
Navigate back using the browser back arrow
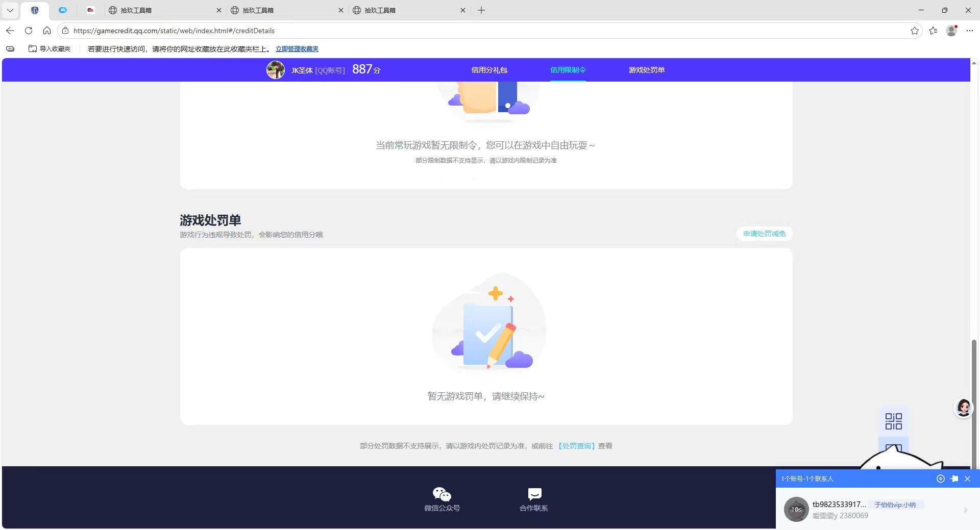click(x=10, y=31)
